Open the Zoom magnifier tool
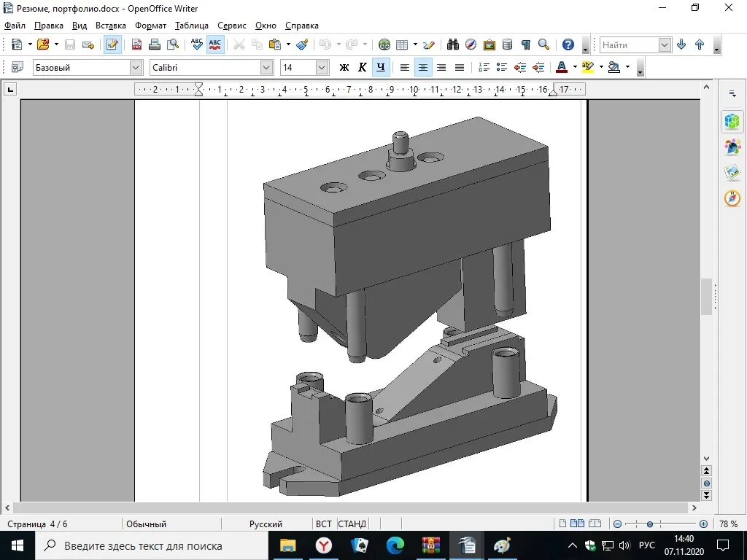The width and height of the screenshot is (747, 560). 543,44
